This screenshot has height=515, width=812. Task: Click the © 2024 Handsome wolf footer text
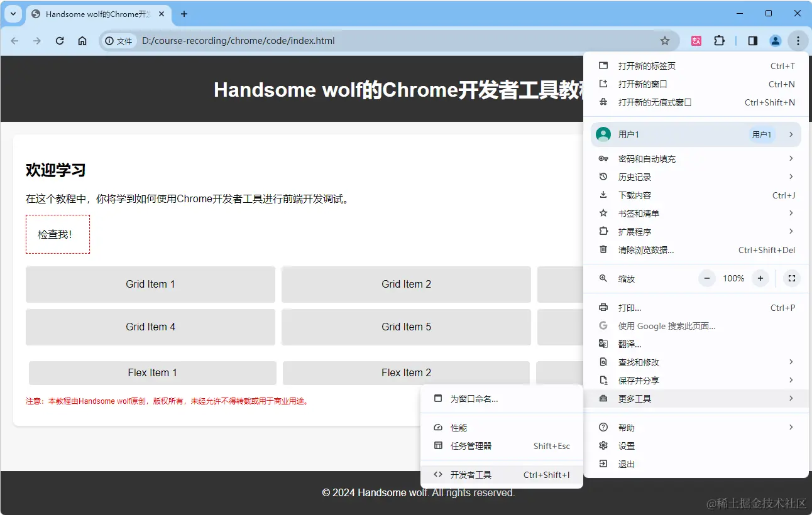[419, 493]
